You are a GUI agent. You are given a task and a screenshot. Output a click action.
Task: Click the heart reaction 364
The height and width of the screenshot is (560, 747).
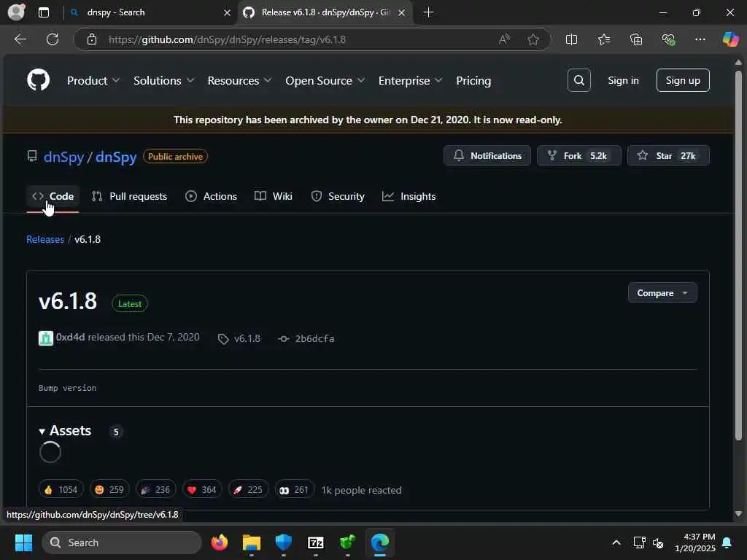click(x=201, y=489)
